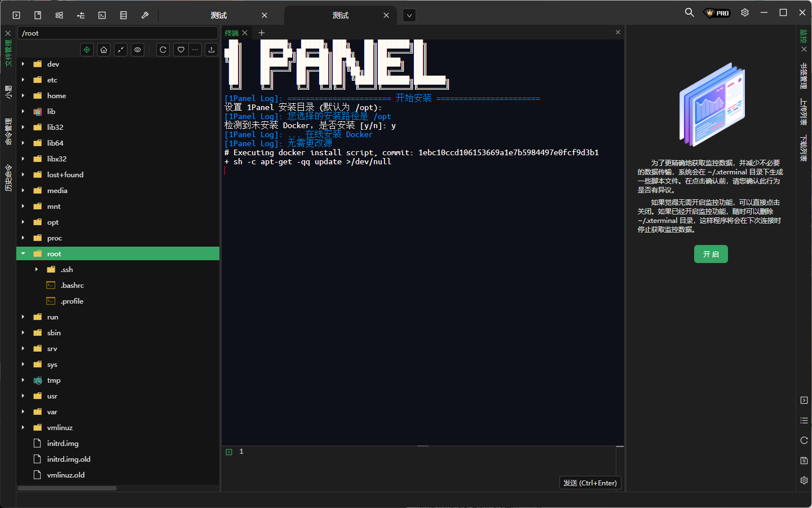Toggle hidden files with the eye icon
The height and width of the screenshot is (508, 812).
click(x=138, y=50)
